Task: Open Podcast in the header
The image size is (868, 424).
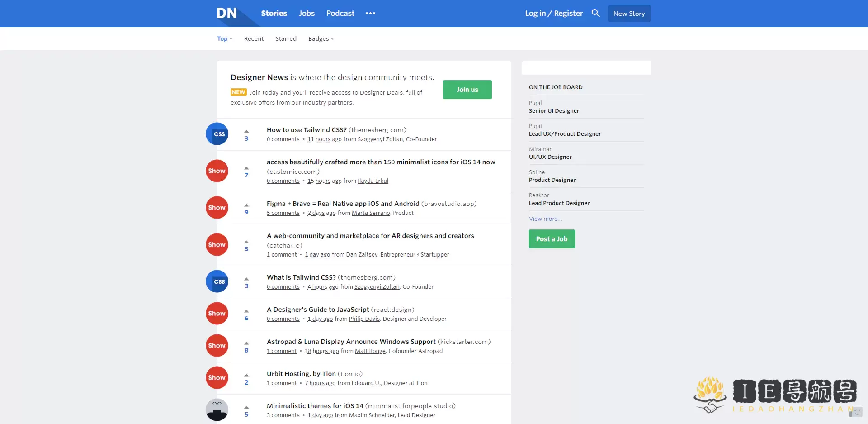Action: pyautogui.click(x=340, y=13)
